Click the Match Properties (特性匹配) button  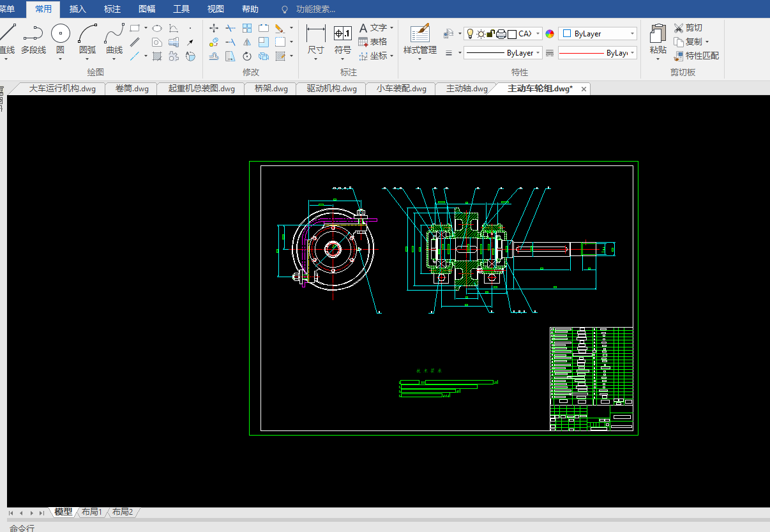pos(697,56)
